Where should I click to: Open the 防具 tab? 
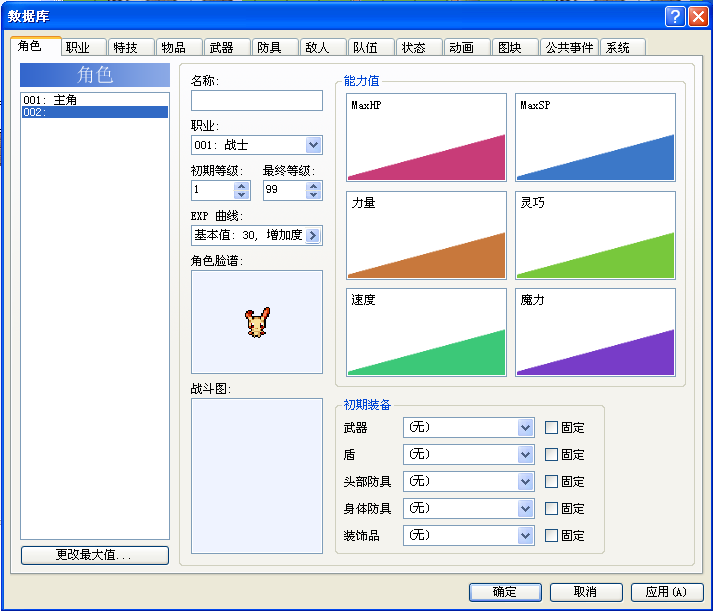point(276,47)
